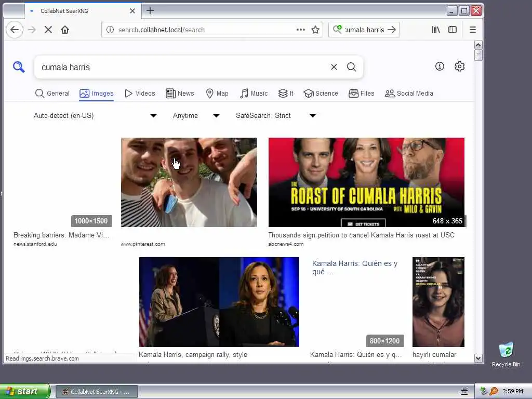
Task: Switch to the General search category
Action: tap(52, 94)
